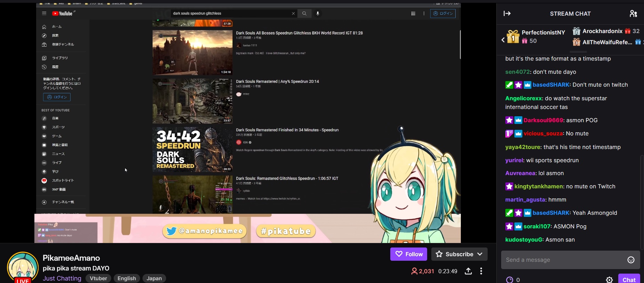
Task: Click the YouTube header login button
Action: coord(443,14)
